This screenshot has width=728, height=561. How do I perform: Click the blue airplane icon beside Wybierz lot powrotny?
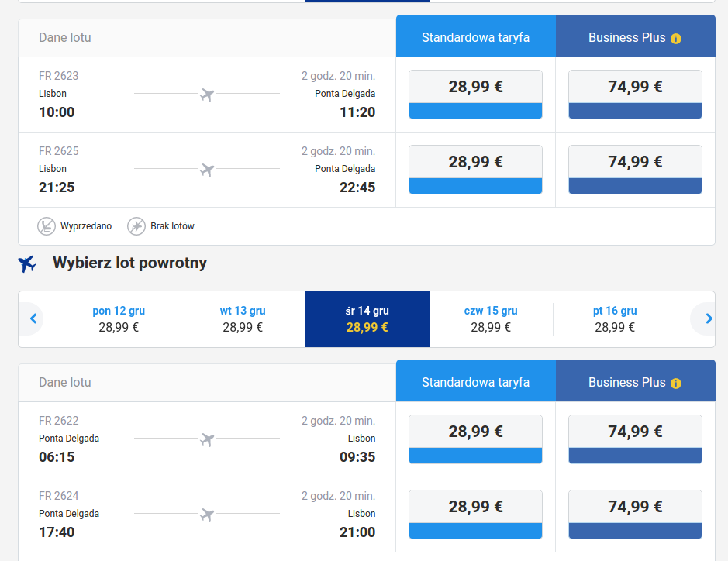click(27, 263)
